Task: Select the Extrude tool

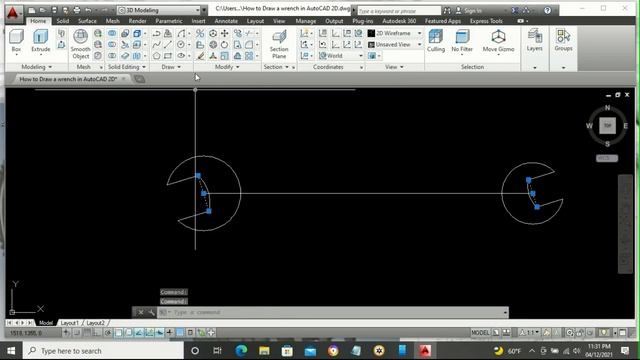Action: (40, 41)
